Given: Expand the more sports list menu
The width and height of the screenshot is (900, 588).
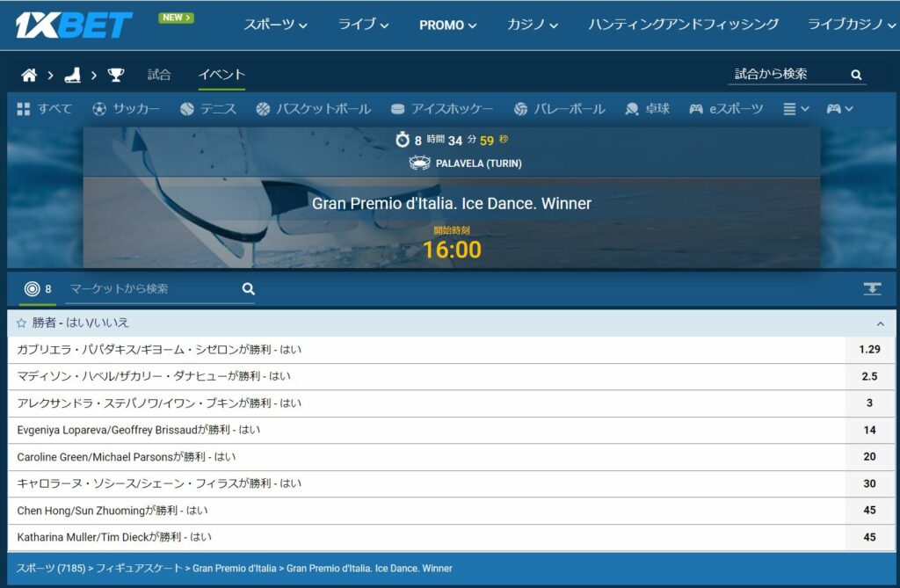Looking at the screenshot, I should pos(795,109).
